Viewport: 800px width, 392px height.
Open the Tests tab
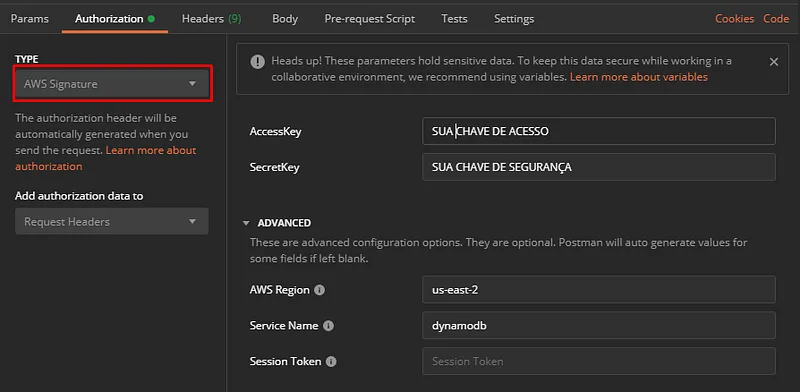[x=454, y=19]
